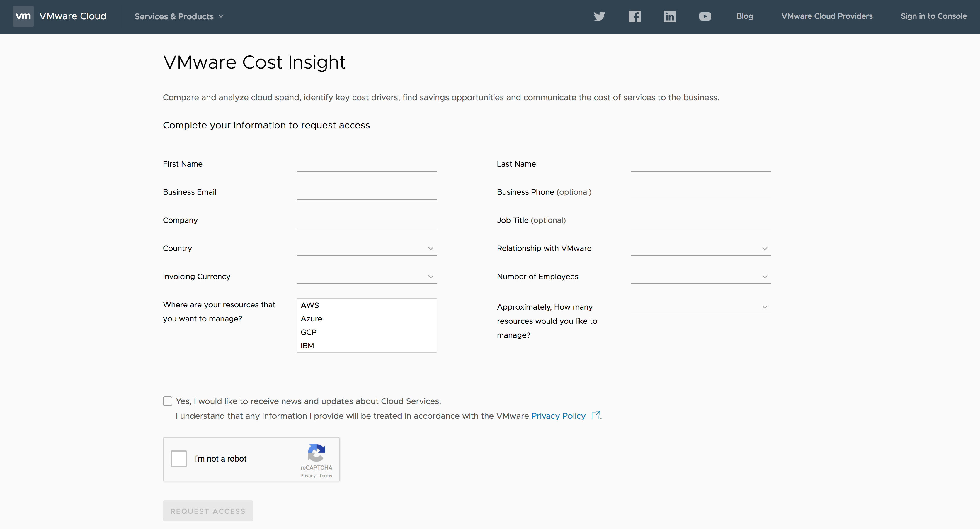This screenshot has height=529, width=980.
Task: Open VMware's Twitter page icon
Action: click(599, 16)
